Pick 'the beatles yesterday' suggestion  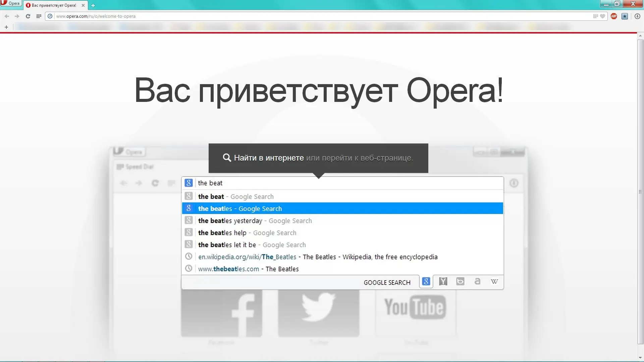[x=342, y=221]
